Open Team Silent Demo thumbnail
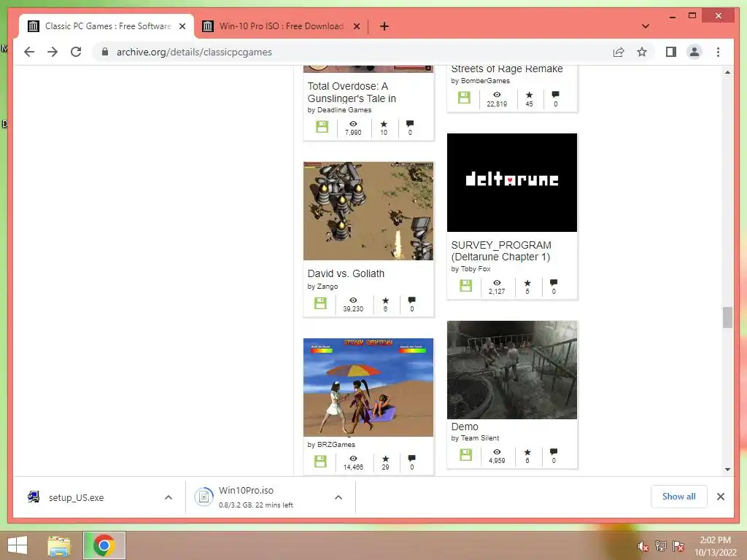Screen dimensions: 747x560 click(x=511, y=370)
